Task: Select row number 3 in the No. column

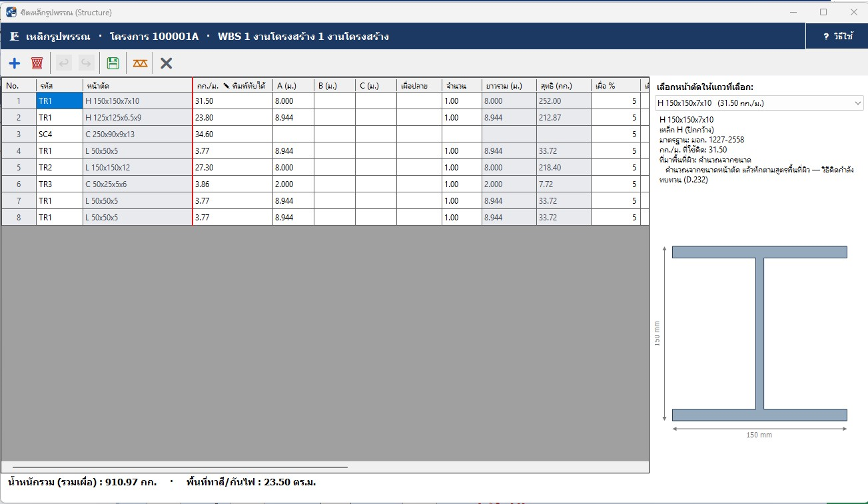Action: [x=19, y=134]
